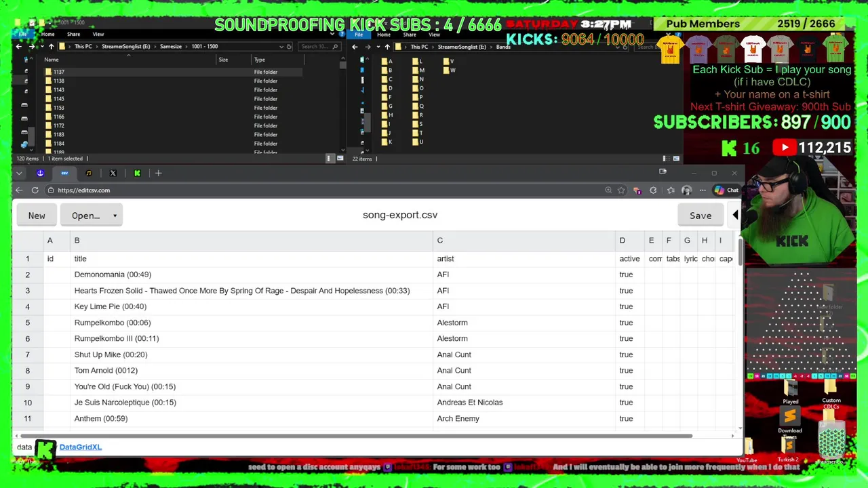Click the 'artist' header cell
The width and height of the screenshot is (868, 488).
click(x=524, y=259)
